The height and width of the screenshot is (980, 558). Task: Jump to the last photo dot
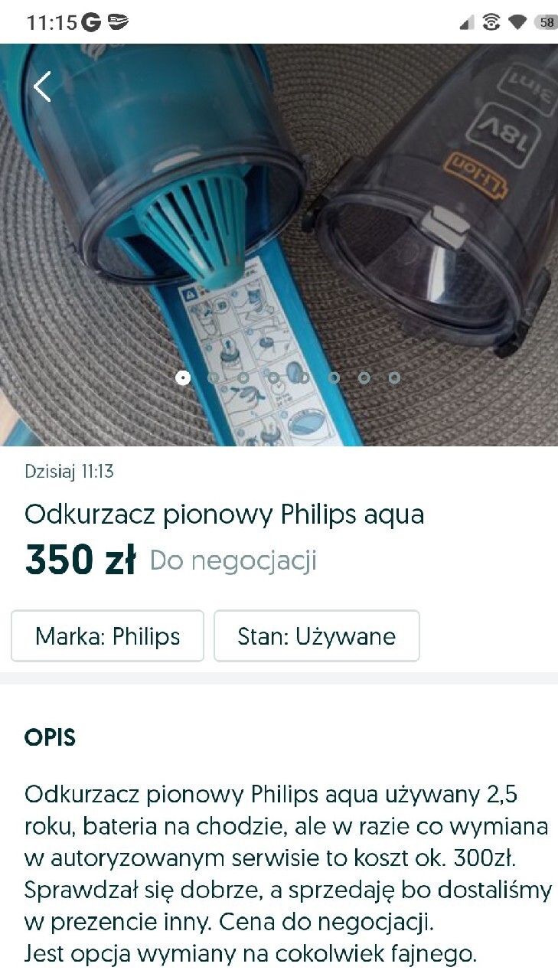(394, 377)
